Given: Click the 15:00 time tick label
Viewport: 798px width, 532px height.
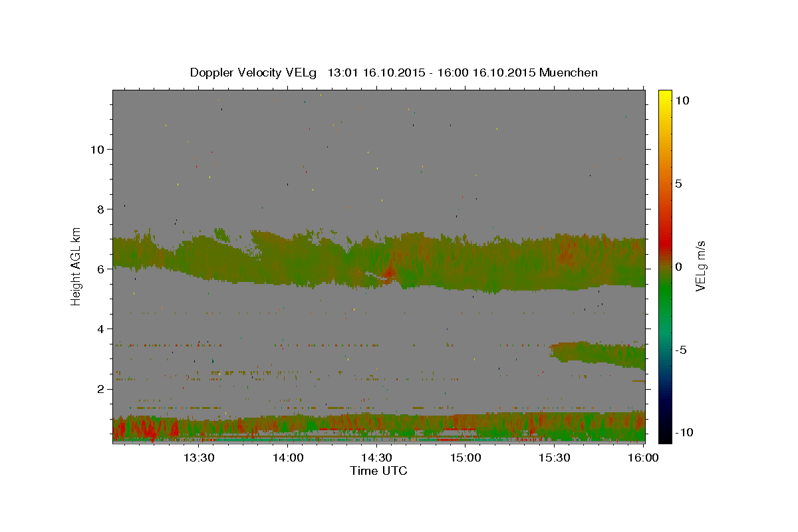Looking at the screenshot, I should click(465, 458).
